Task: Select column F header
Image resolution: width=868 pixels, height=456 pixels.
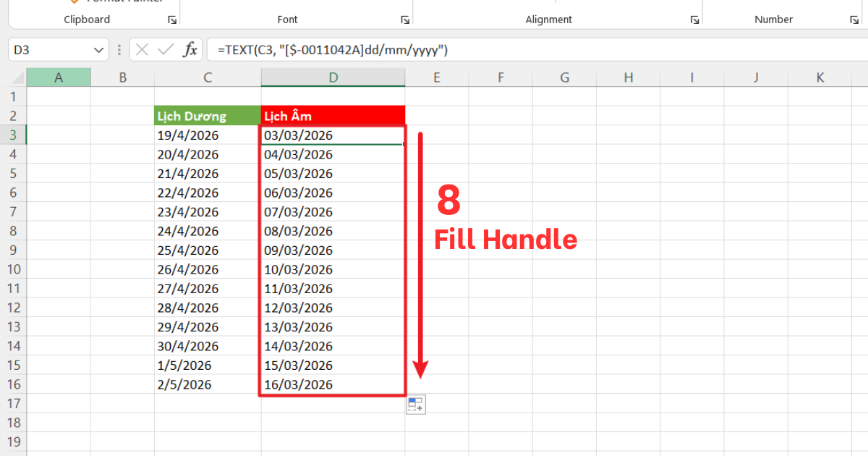Action: click(501, 77)
